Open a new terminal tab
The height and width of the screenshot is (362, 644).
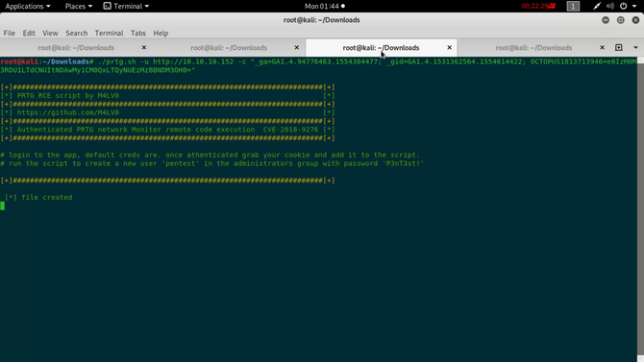[x=619, y=48]
